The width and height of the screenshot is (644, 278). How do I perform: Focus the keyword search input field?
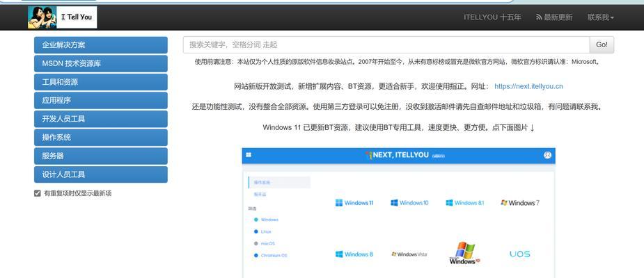pos(386,44)
